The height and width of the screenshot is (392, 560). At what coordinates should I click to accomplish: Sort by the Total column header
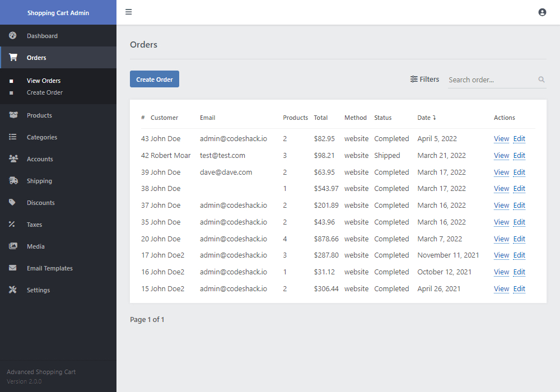[x=321, y=118]
